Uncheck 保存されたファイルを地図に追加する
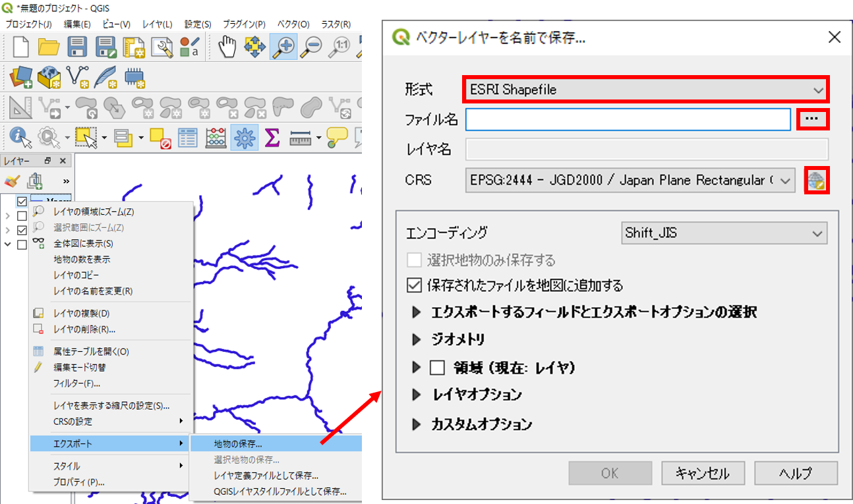This screenshot has height=504, width=853. pyautogui.click(x=415, y=286)
